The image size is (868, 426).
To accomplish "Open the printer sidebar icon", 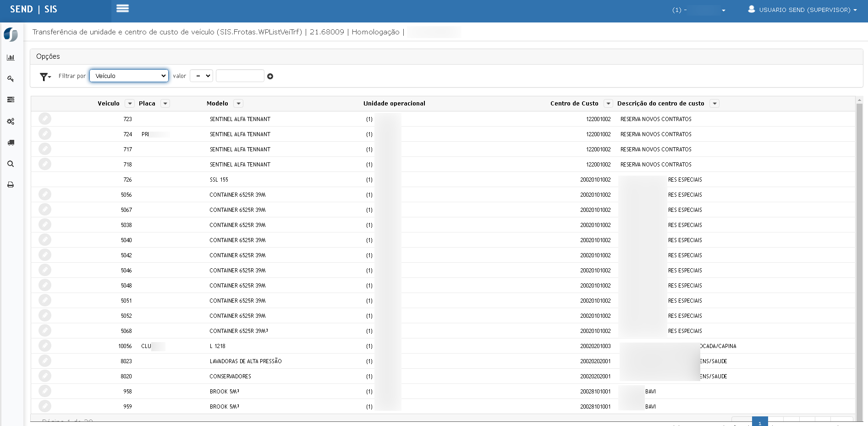I will pos(11,185).
